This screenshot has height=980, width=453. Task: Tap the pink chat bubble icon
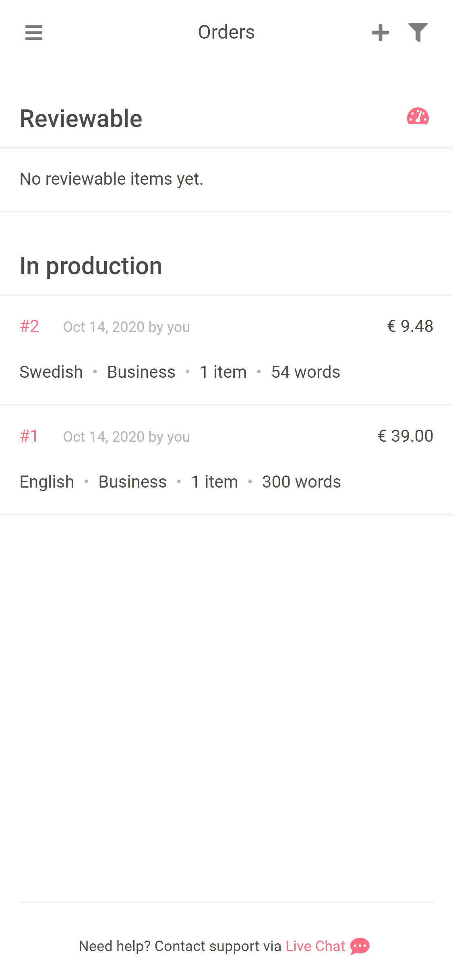(360, 946)
